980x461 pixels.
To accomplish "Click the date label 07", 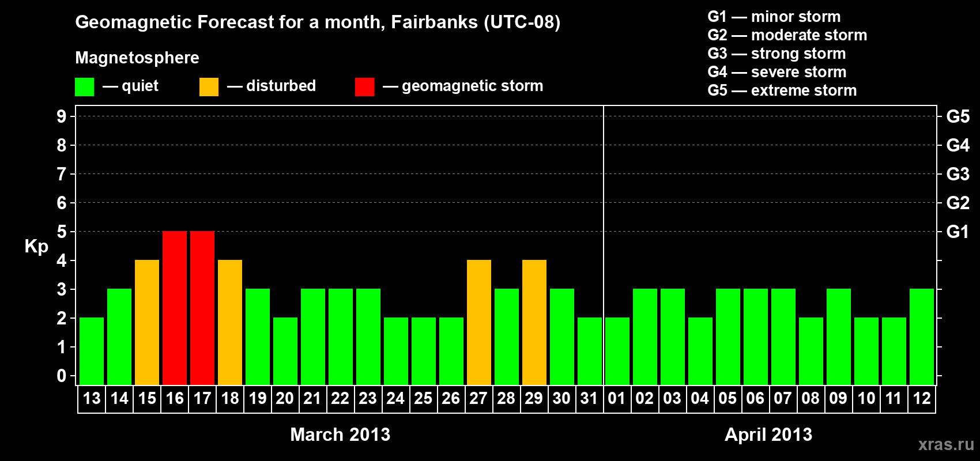I will pos(783,399).
